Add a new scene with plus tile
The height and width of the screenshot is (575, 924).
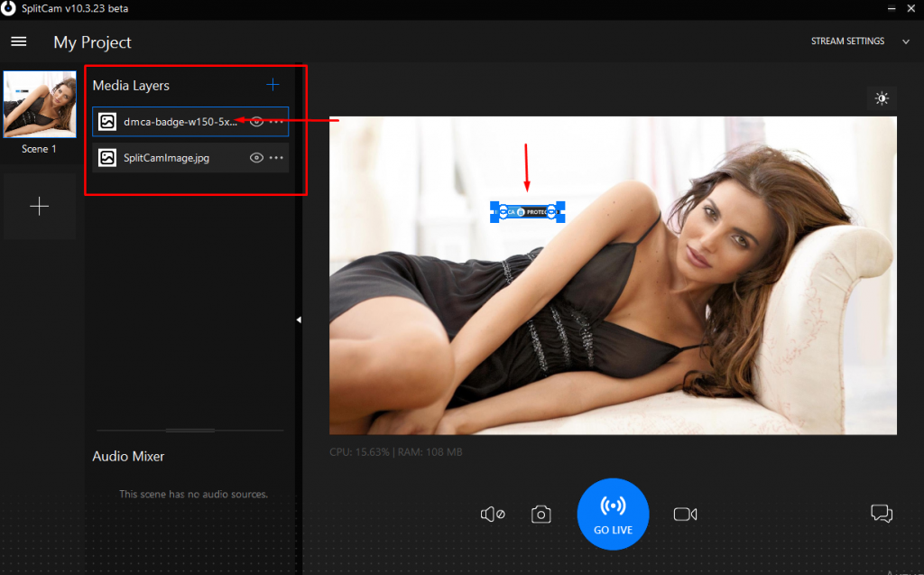pos(40,207)
